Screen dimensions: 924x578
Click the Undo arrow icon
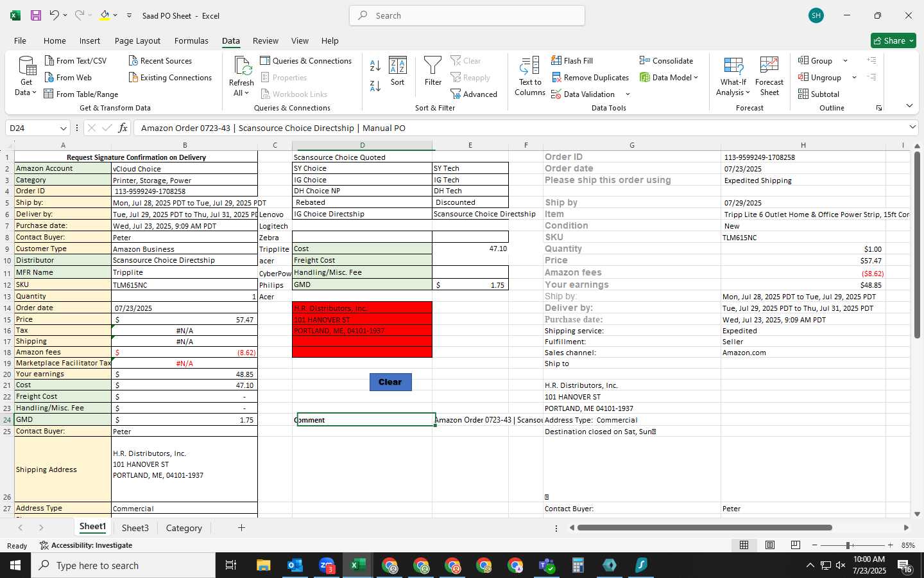pyautogui.click(x=55, y=15)
